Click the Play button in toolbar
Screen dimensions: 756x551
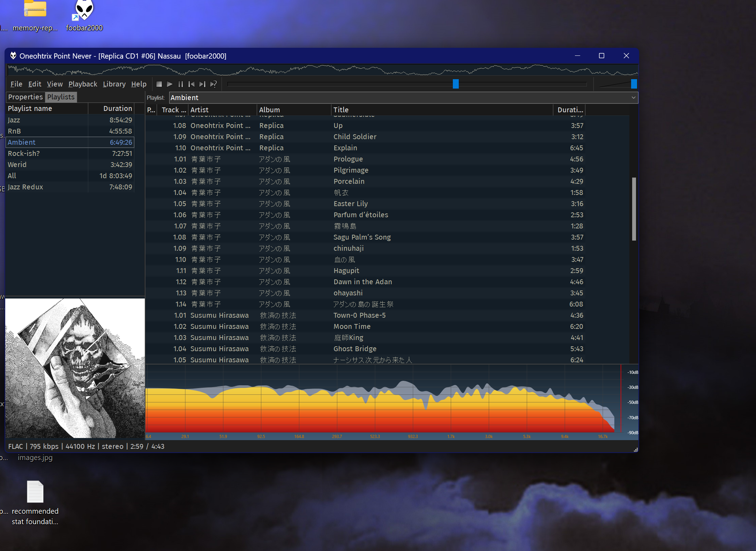pyautogui.click(x=170, y=84)
